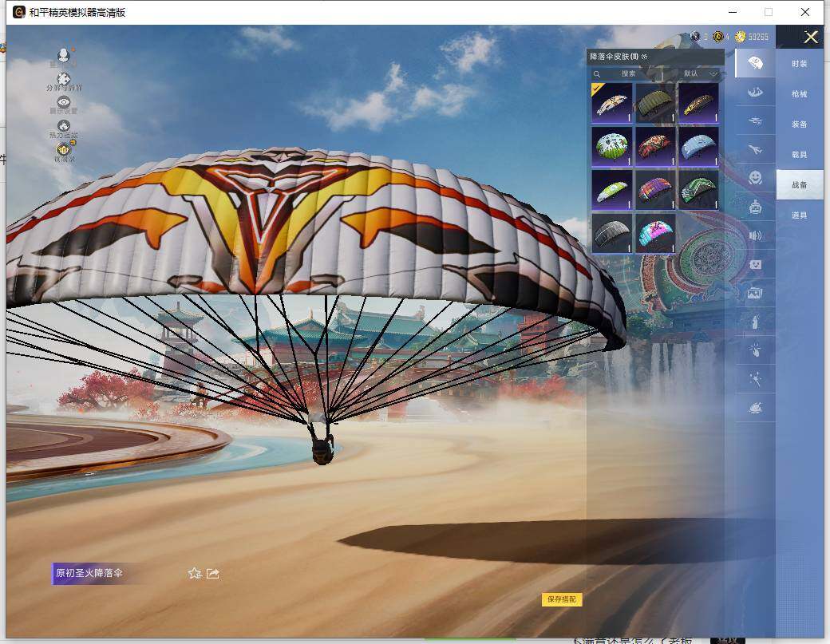Click the 搜索 search field
The width and height of the screenshot is (830, 644).
coord(628,73)
